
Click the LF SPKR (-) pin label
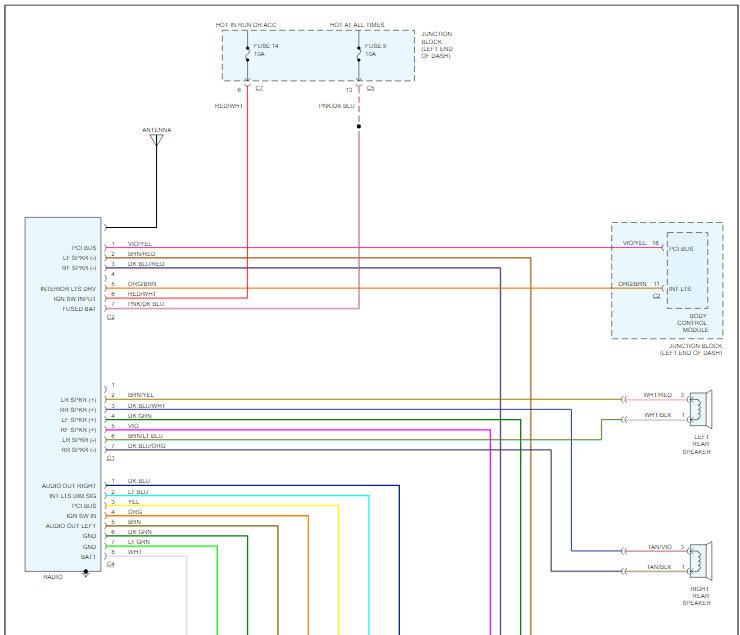click(79, 258)
